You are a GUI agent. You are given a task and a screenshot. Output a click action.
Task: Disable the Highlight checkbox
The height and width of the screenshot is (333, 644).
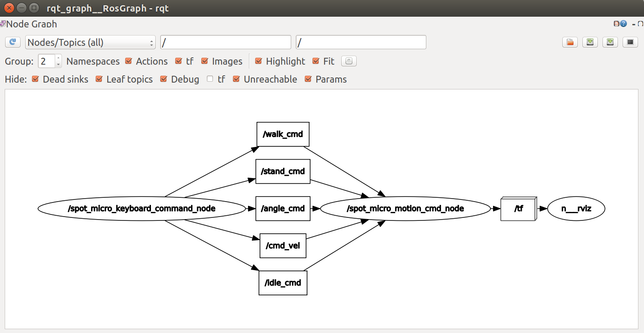click(x=258, y=61)
